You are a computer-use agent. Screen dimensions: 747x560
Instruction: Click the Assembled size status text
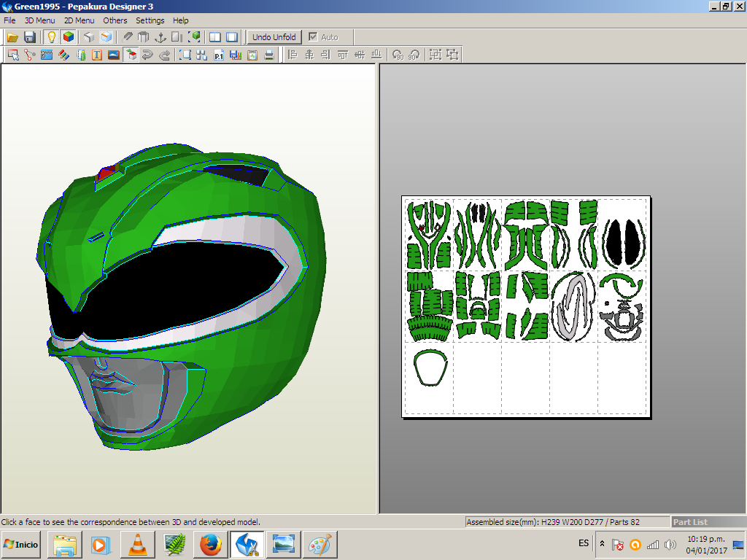click(x=553, y=522)
